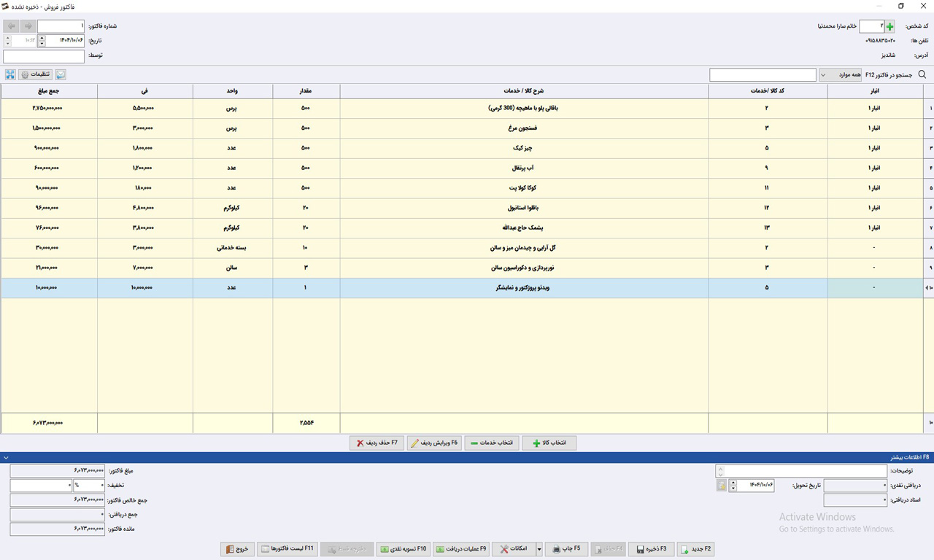This screenshot has width=934, height=560.
Task: Click F7 حذف ردیف delete row button
Action: click(x=377, y=443)
